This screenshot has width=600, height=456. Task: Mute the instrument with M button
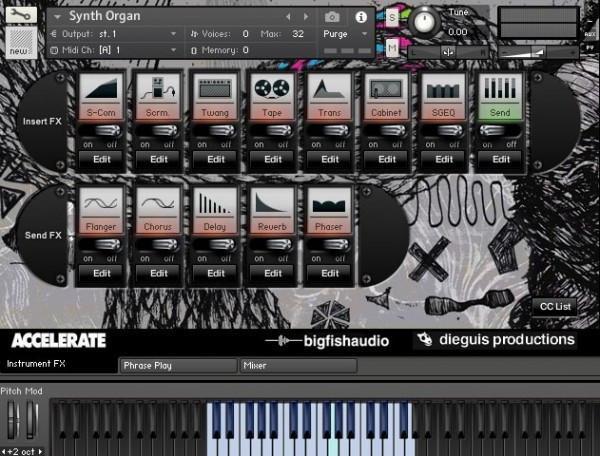pos(392,48)
